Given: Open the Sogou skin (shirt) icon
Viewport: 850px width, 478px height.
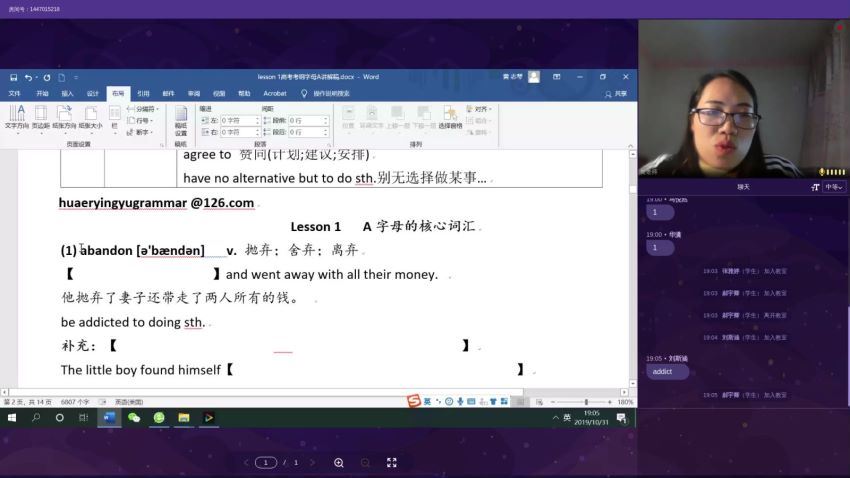Looking at the screenshot, I should [493, 402].
